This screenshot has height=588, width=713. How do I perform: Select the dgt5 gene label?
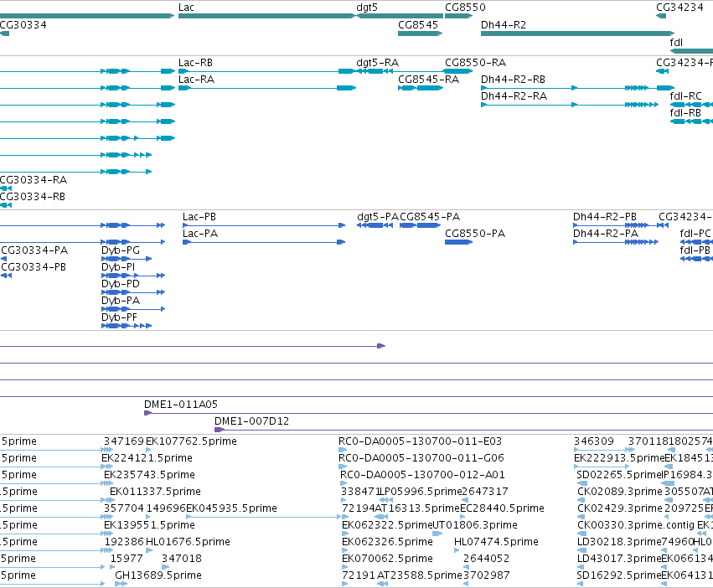[x=367, y=8]
